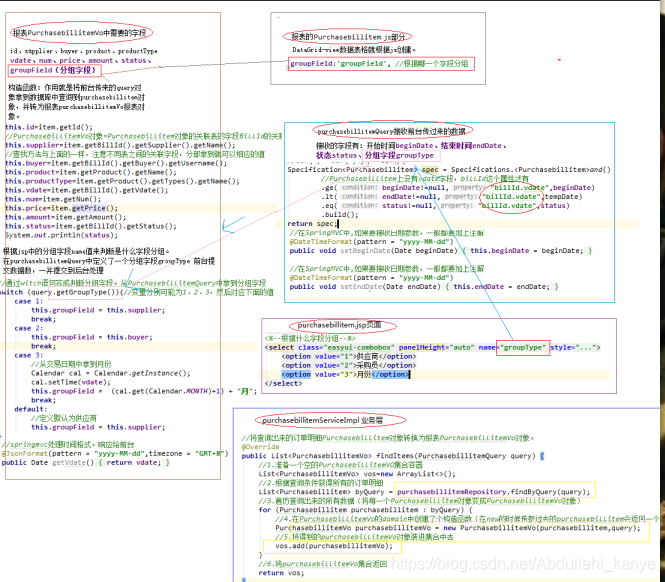Click the "default:" label in the switch
Viewport: 665px width, 582px height.
point(31,409)
